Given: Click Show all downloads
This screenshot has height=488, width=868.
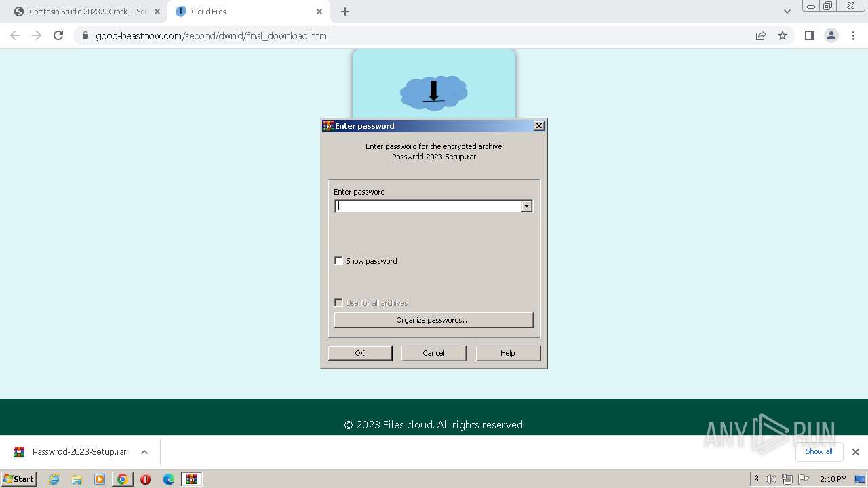Looking at the screenshot, I should (x=818, y=451).
